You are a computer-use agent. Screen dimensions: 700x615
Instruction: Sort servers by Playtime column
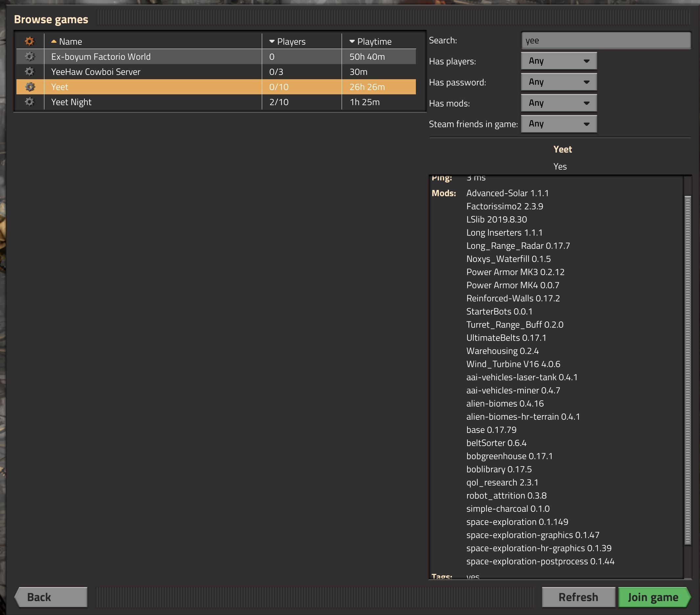374,41
